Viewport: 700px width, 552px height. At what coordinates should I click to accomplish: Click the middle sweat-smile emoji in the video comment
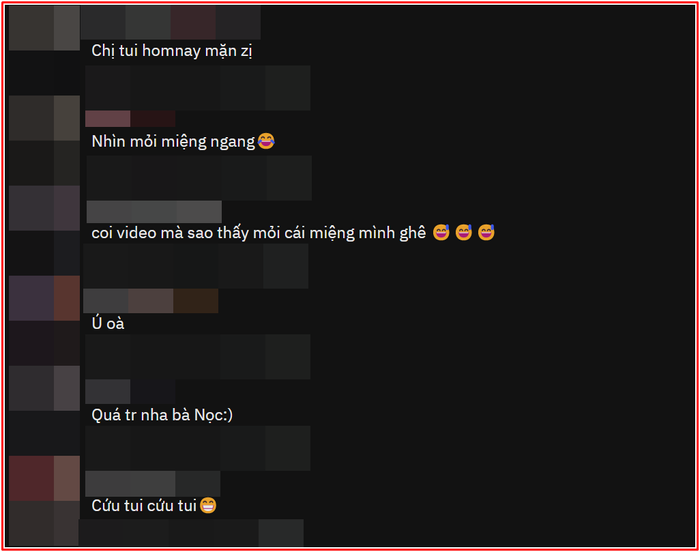point(464,233)
